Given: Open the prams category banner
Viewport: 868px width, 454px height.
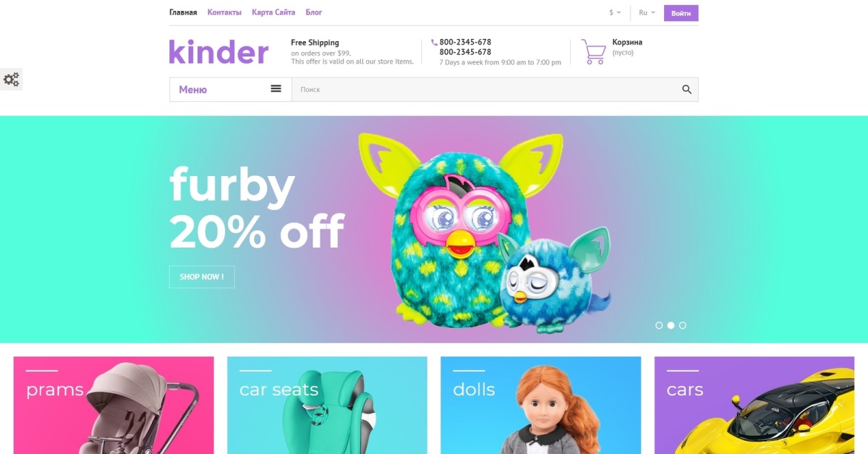Looking at the screenshot, I should (x=114, y=405).
